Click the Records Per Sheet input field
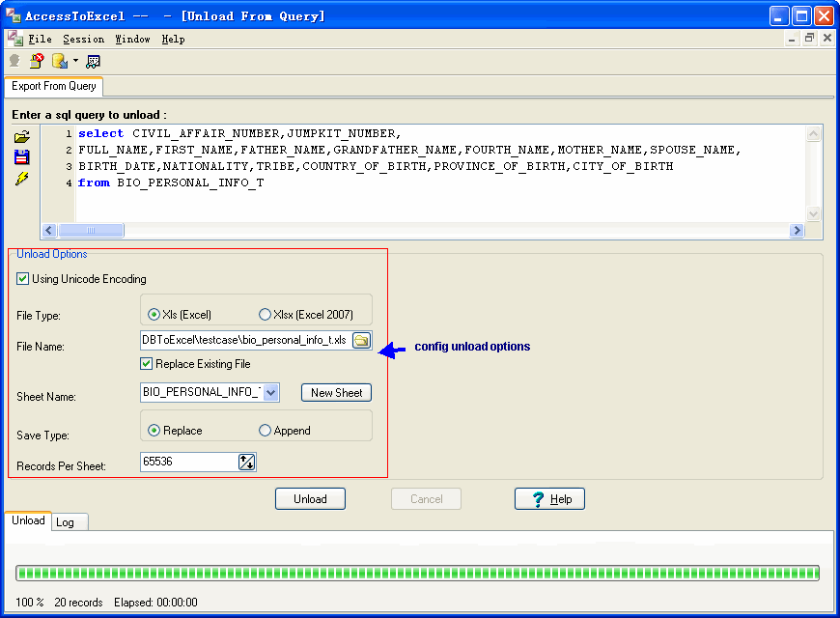 click(x=189, y=462)
